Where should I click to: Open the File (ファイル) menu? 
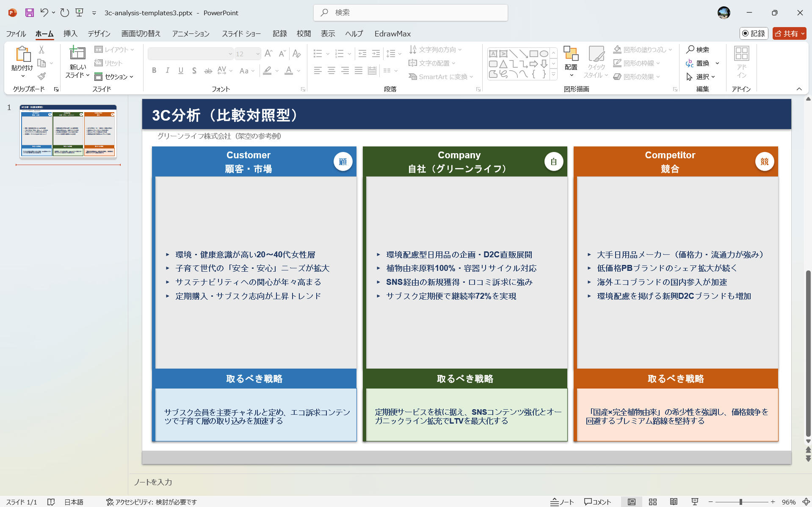coord(16,33)
